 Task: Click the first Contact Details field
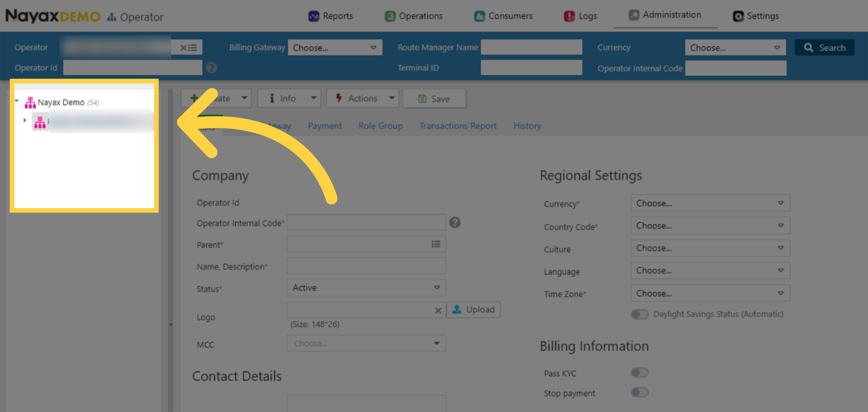[366, 403]
